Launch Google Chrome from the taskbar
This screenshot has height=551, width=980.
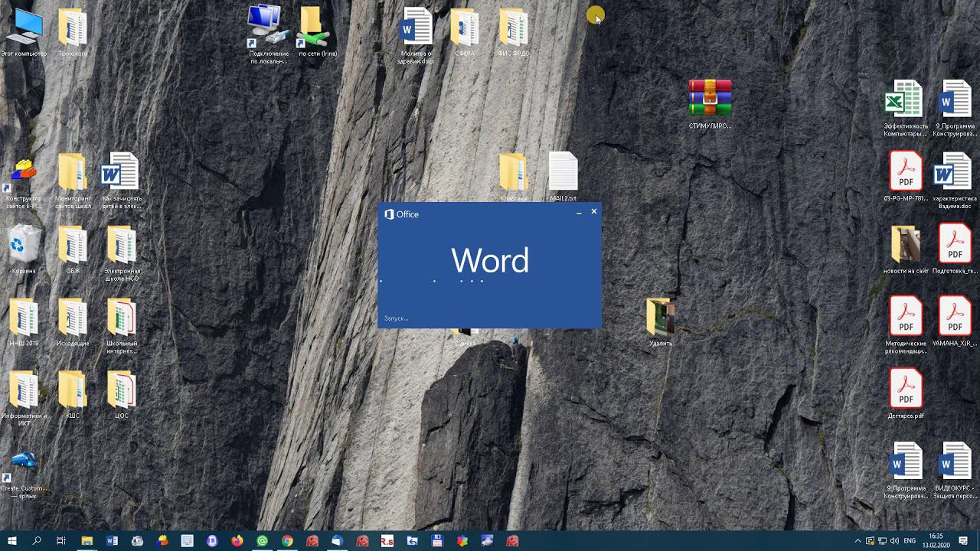[x=287, y=541]
